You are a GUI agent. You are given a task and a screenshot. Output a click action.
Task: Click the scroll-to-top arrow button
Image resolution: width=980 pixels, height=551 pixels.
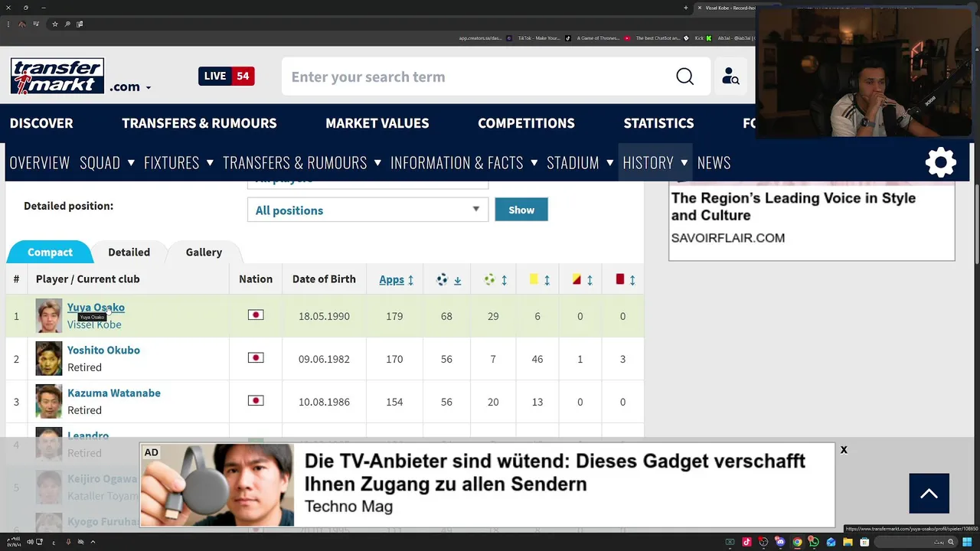929,494
